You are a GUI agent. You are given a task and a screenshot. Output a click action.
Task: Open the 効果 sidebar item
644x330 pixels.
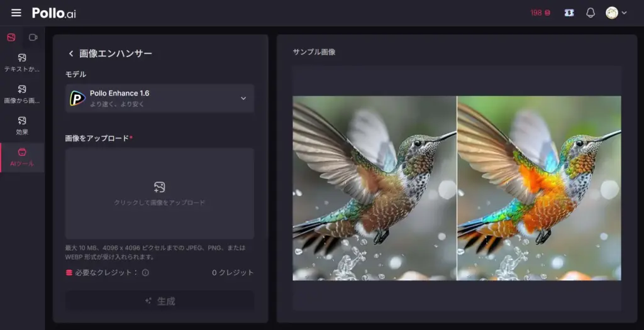coord(22,126)
